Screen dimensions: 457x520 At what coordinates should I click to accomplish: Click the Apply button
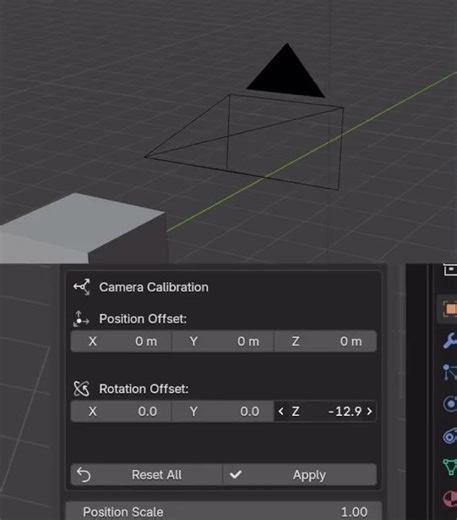point(300,475)
